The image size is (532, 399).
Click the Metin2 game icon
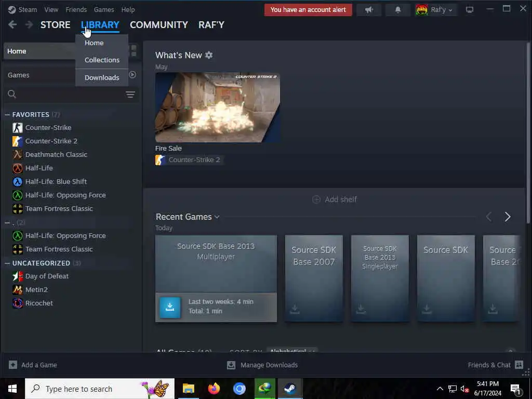pyautogui.click(x=18, y=290)
